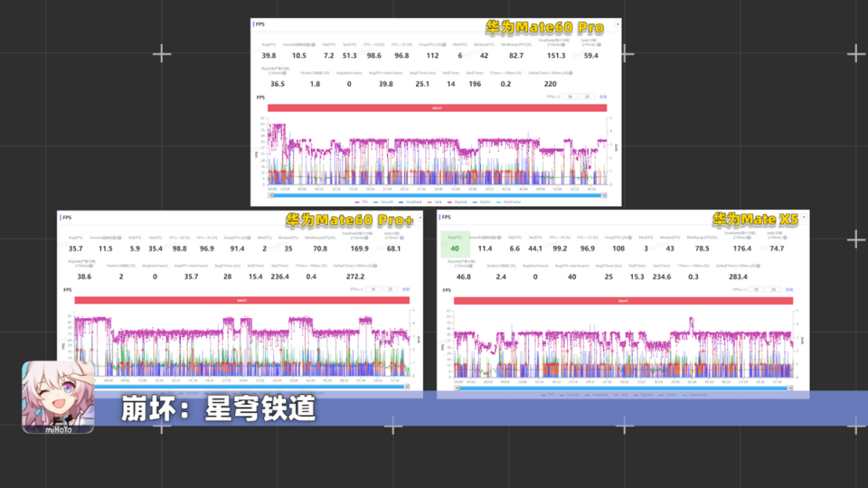Toggle Jank series in Mate60 Pro chart legend
This screenshot has width=868, height=488.
(x=435, y=202)
